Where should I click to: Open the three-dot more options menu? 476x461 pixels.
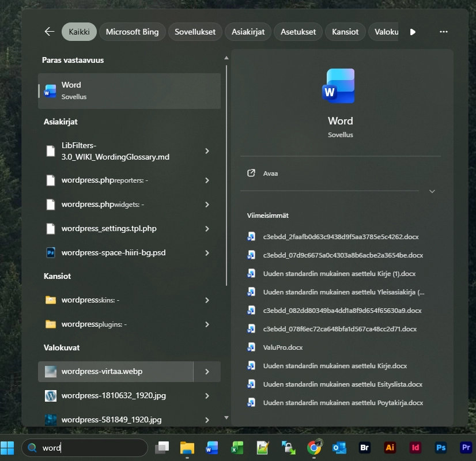pos(443,32)
